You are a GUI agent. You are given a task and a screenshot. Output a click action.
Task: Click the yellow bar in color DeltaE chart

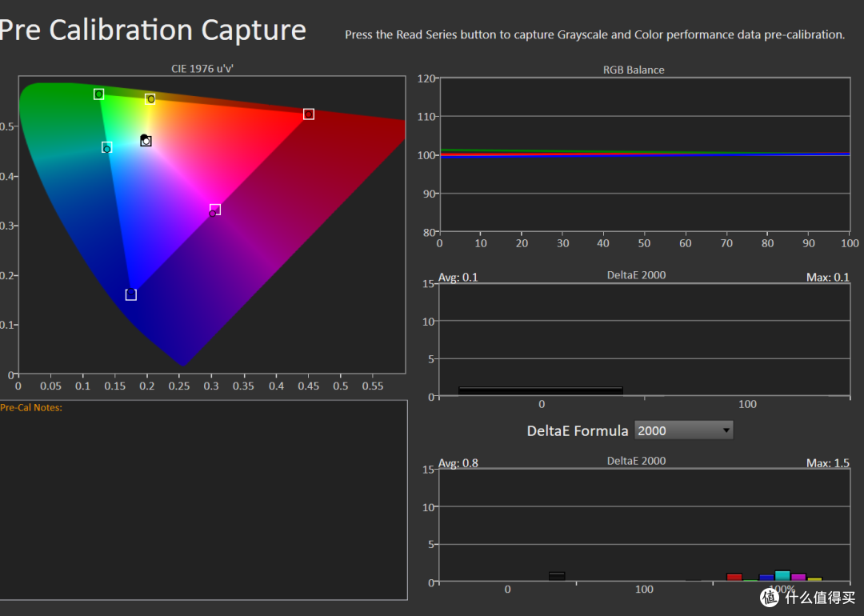(x=814, y=578)
